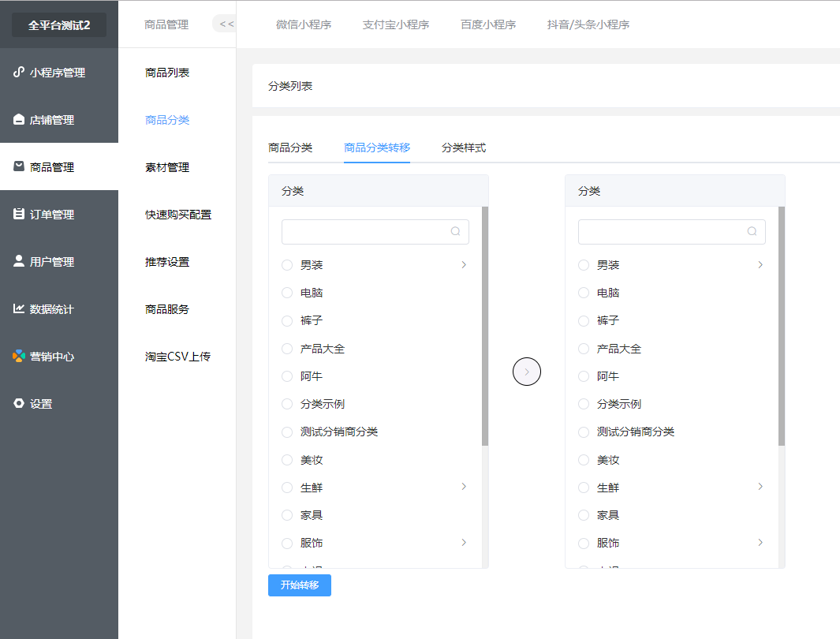Select 产品大全 radio in left category list
Screen dimensions: 840x639
287,349
